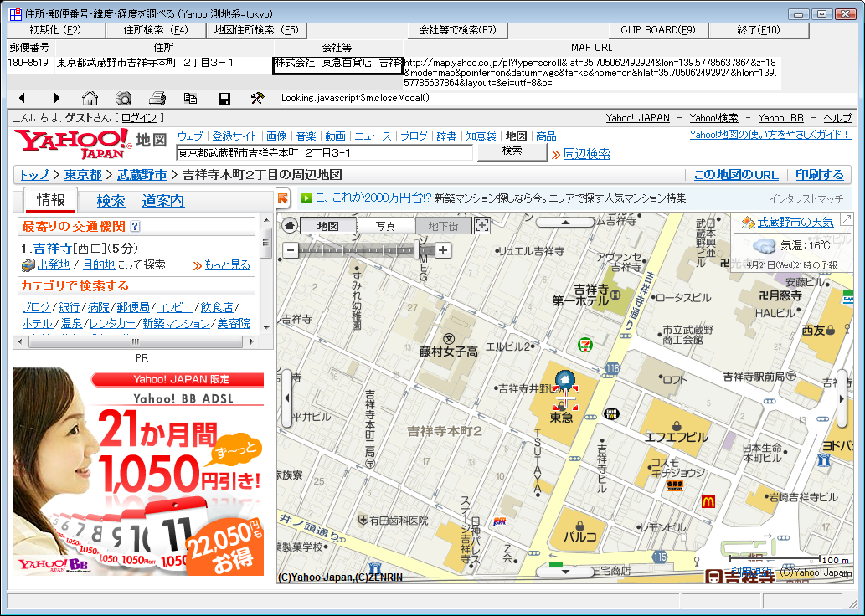865x616 pixels.
Task: Click the magnifier search icon in the toolbar
Action: pos(124,98)
